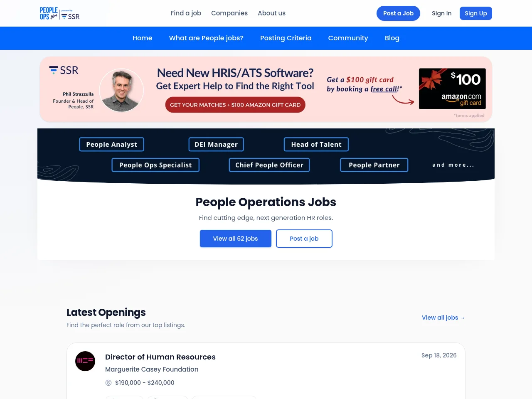The height and width of the screenshot is (399, 532).
Task: Open the Companies menu item
Action: coord(229,13)
